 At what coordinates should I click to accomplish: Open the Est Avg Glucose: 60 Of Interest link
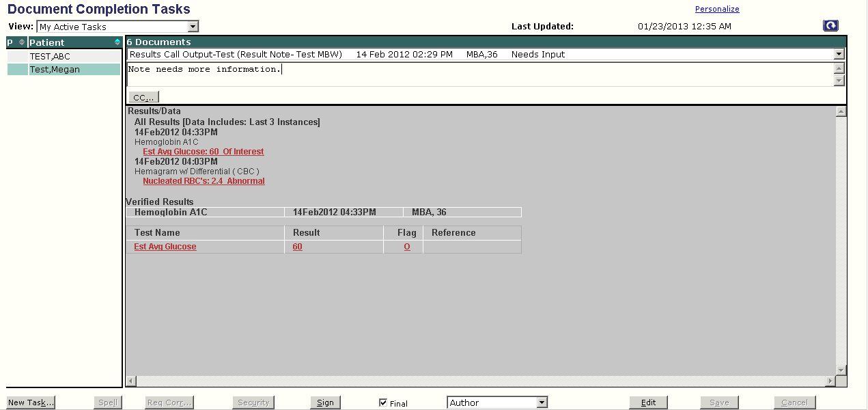click(x=203, y=152)
